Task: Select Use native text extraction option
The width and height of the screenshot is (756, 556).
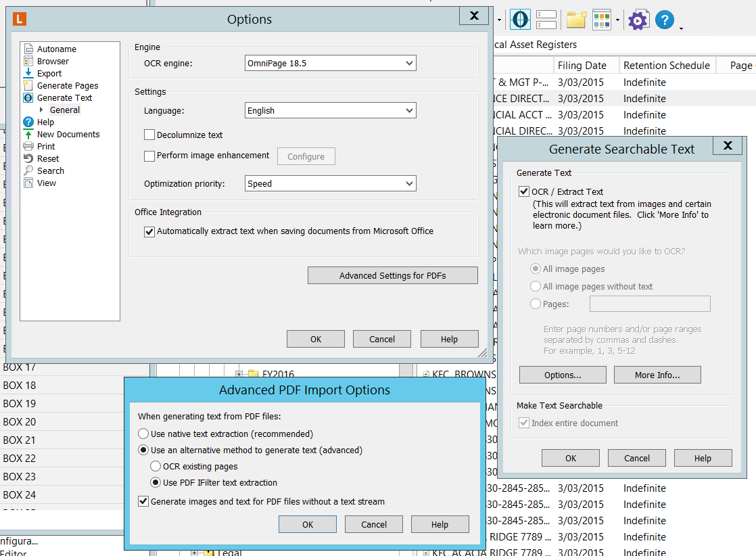Action: (143, 434)
